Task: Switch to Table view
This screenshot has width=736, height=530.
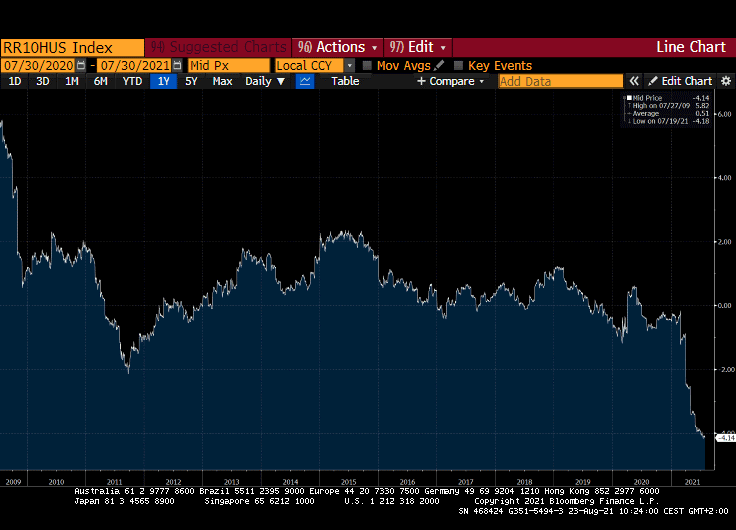Action: 345,81
